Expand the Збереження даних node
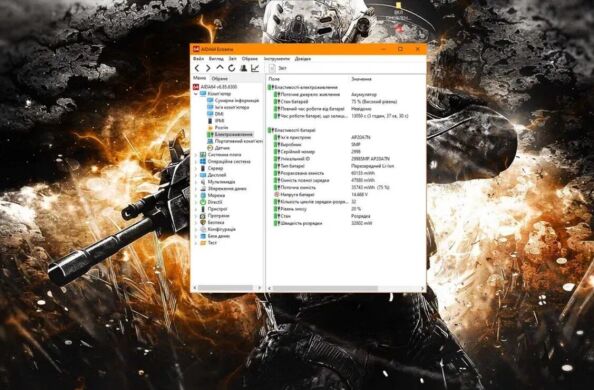594x390 pixels. click(x=196, y=188)
